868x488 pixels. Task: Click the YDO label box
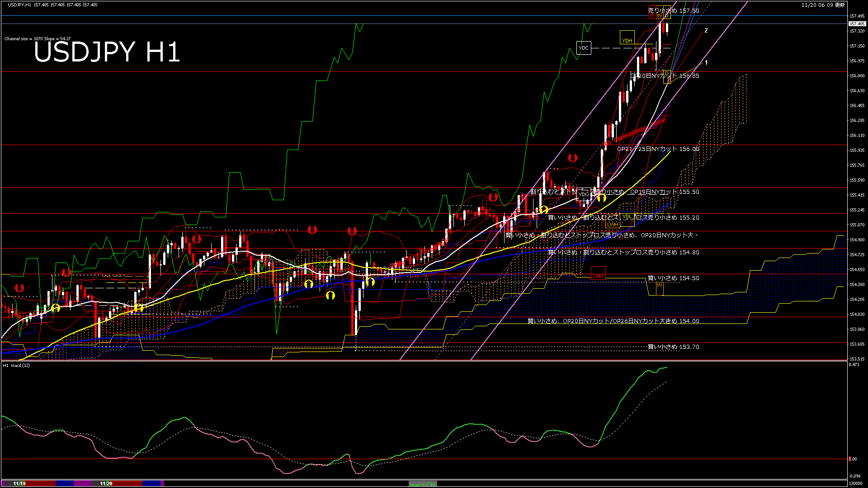pos(584,194)
